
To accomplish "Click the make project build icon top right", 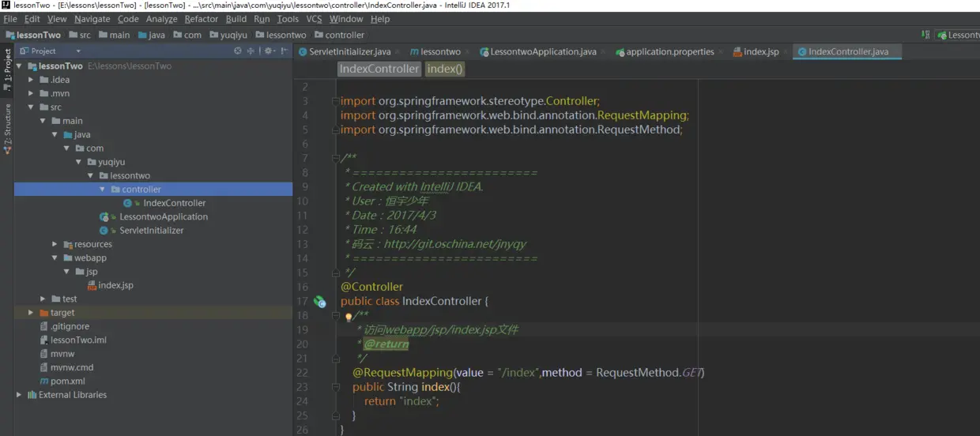I will pyautogui.click(x=925, y=35).
